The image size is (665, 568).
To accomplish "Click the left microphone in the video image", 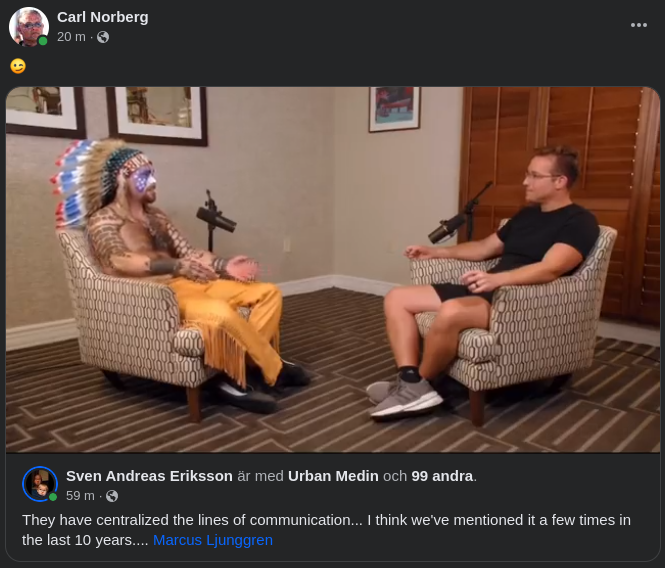I will (215, 218).
